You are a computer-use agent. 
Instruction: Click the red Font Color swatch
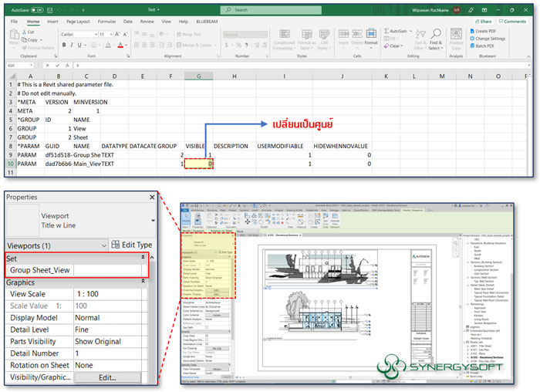click(120, 45)
